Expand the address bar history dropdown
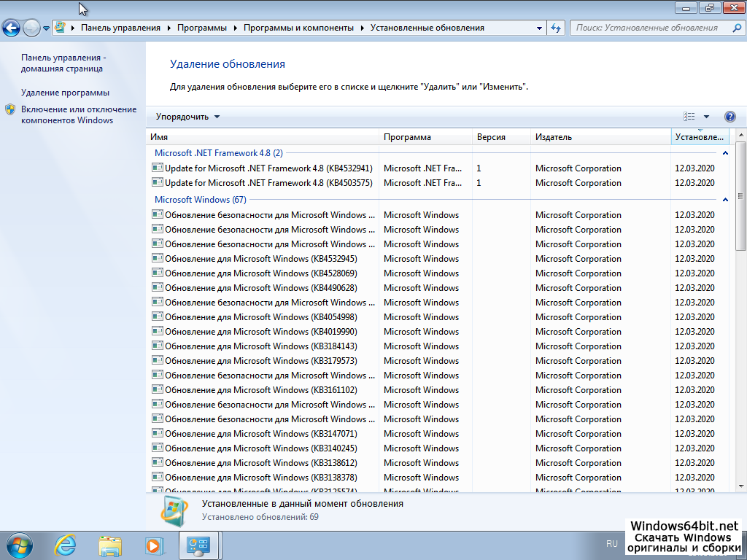Image resolution: width=747 pixels, height=560 pixels. (539, 28)
